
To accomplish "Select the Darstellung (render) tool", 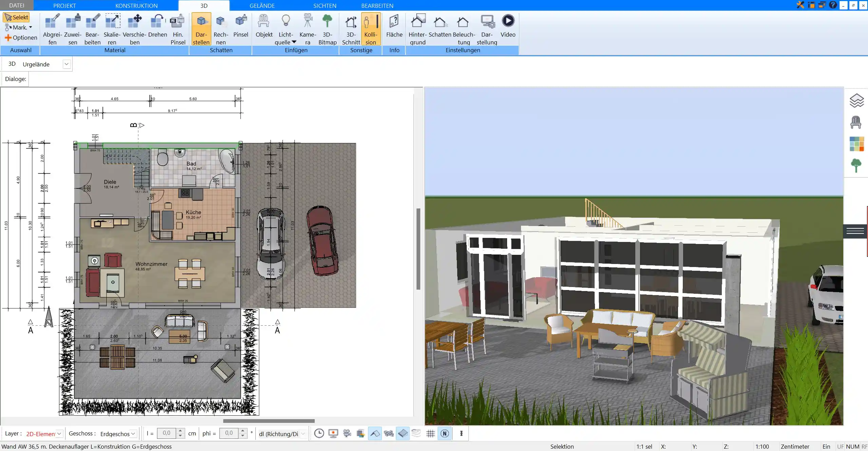I will (487, 29).
